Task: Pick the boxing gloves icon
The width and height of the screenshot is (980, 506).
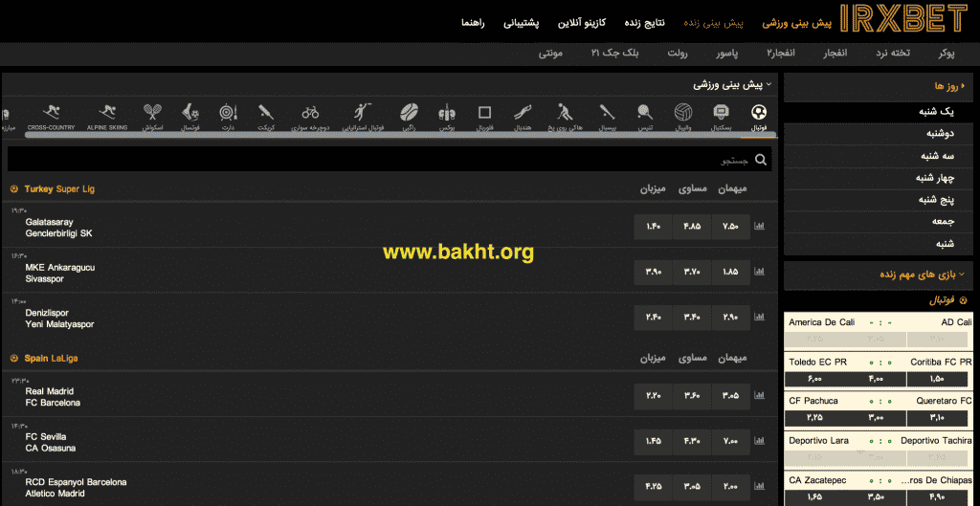Action: [447, 116]
